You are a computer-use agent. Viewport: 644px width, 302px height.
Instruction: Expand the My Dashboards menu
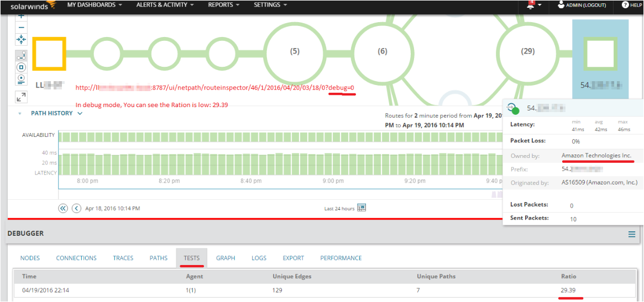pyautogui.click(x=95, y=5)
